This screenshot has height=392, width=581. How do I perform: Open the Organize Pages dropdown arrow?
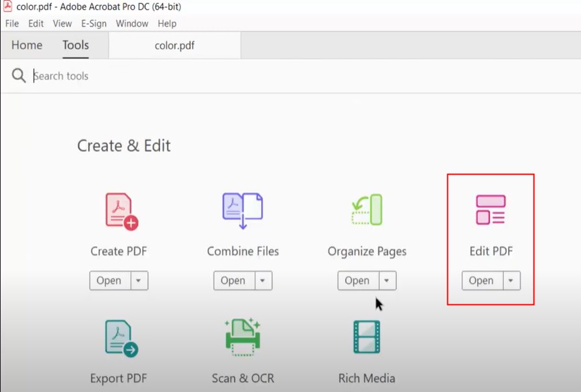pyautogui.click(x=388, y=281)
